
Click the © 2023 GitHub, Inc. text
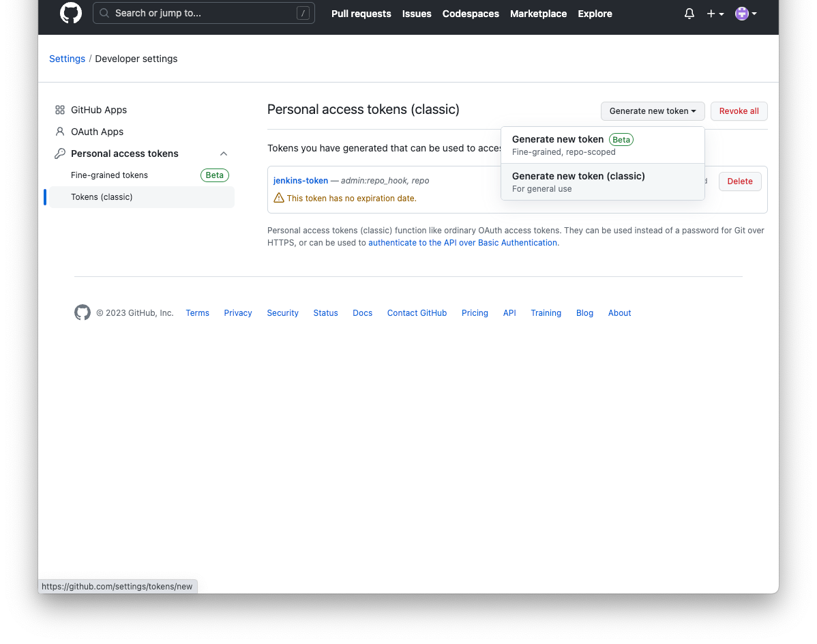tap(134, 313)
